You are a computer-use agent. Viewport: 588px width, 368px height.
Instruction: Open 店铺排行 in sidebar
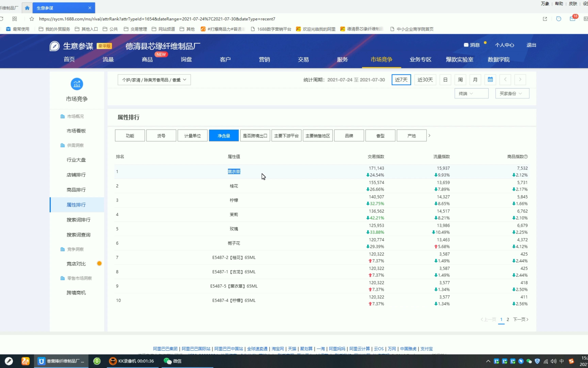point(76,175)
